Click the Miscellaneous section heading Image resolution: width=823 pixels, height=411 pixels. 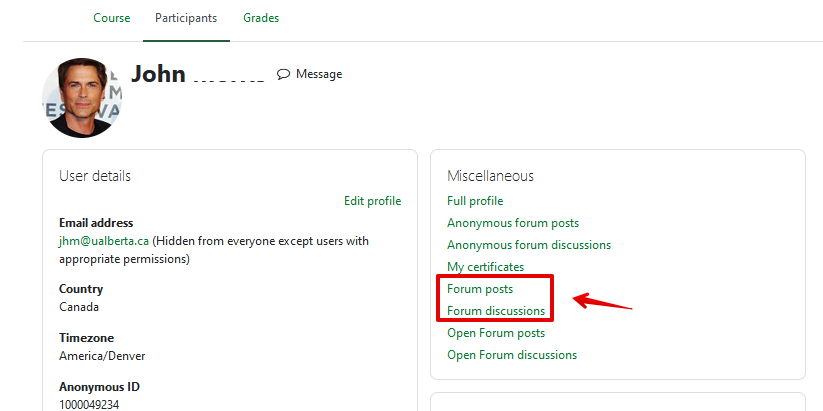(x=490, y=176)
